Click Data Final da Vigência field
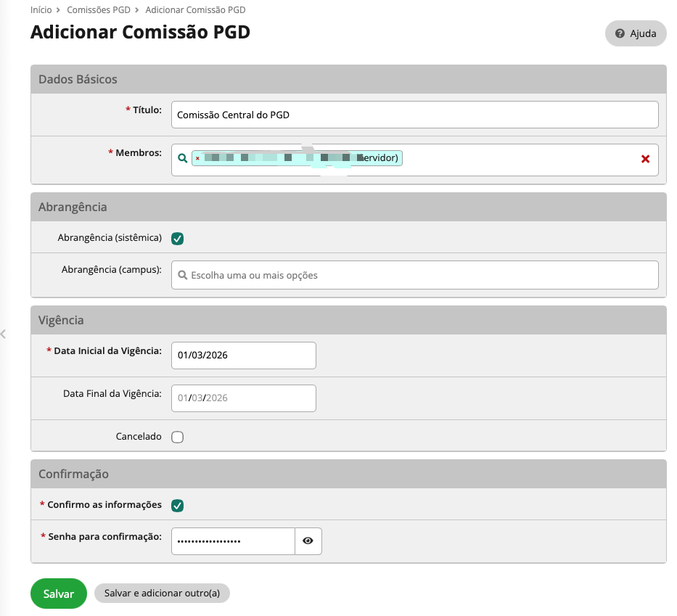This screenshot has width=677, height=616. click(244, 398)
